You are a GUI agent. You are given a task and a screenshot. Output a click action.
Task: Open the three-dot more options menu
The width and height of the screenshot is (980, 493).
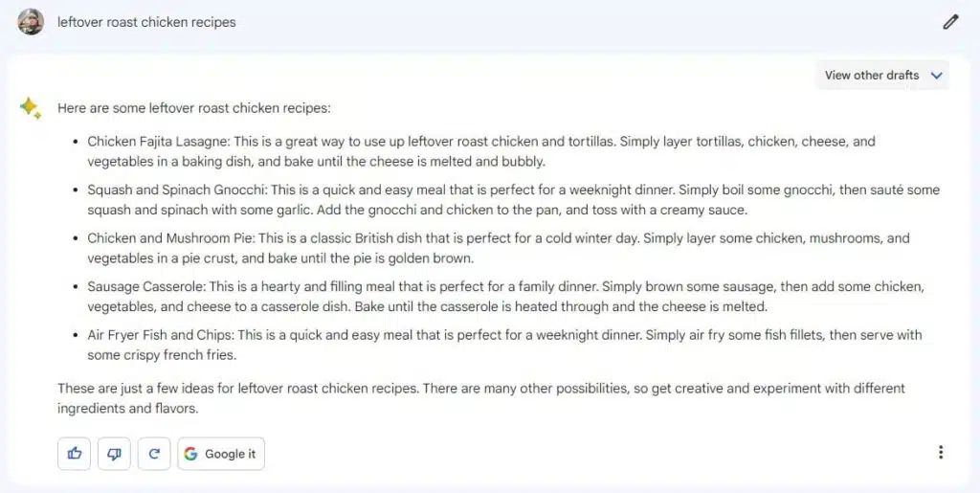(x=941, y=453)
